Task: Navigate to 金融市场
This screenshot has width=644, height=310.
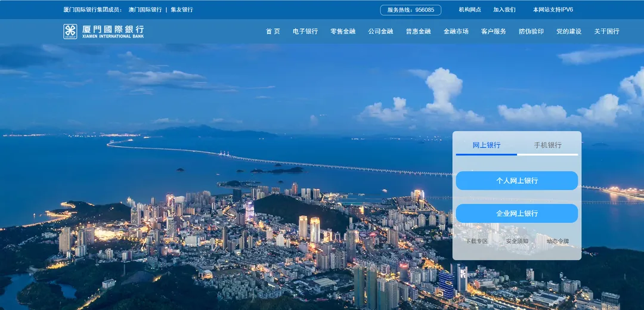Action: click(456, 31)
